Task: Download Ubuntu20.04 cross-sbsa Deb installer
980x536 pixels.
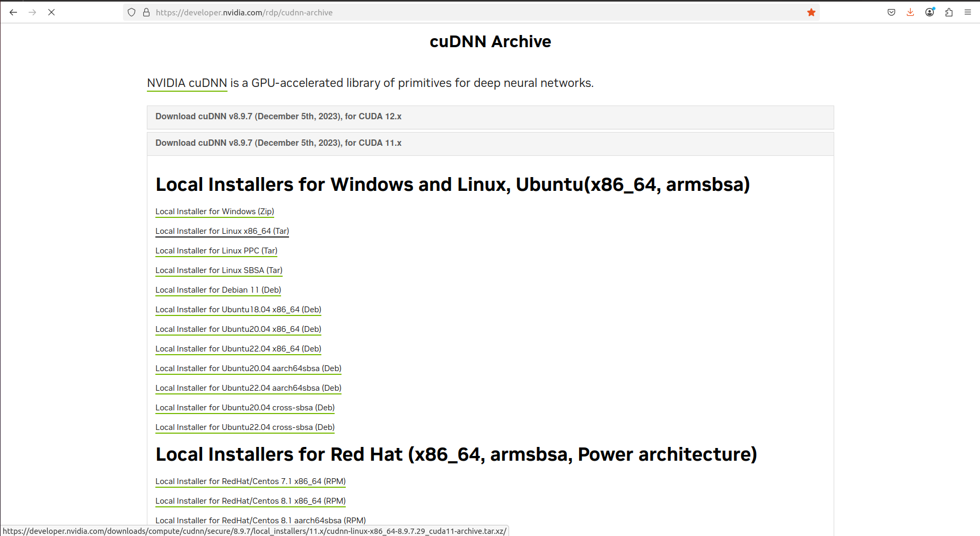Action: tap(245, 408)
